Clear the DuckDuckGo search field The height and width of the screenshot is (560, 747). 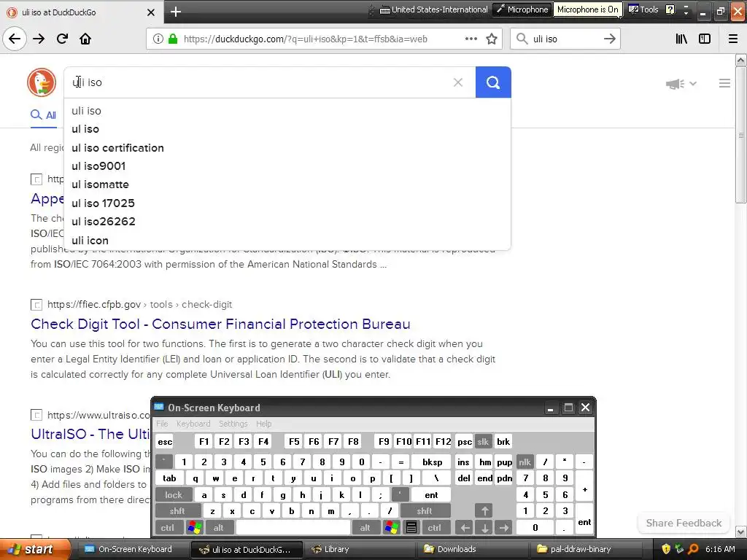tap(458, 82)
